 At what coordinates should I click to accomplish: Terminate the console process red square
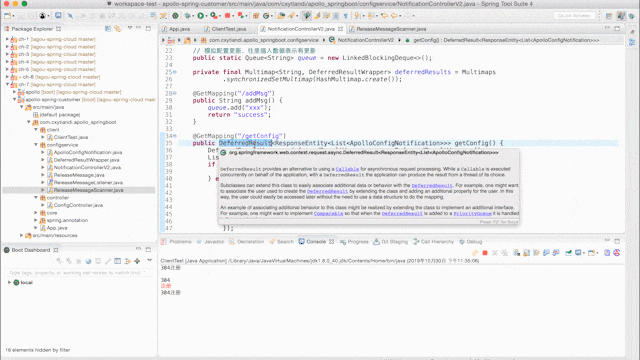click(x=485, y=253)
